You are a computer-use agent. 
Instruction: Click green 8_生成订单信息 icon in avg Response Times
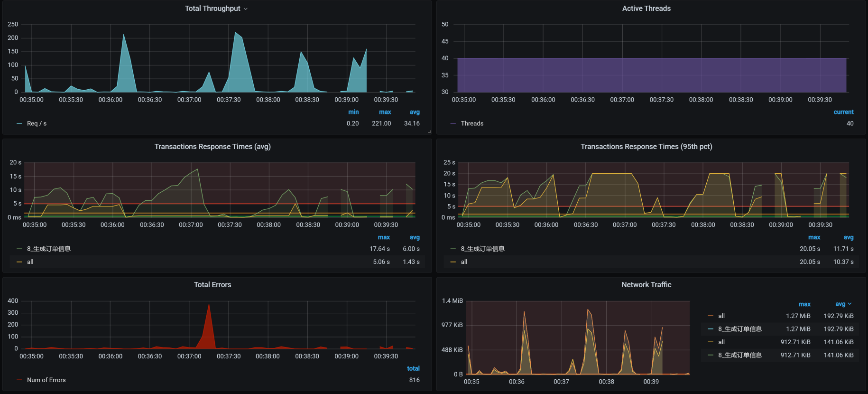tap(19, 249)
